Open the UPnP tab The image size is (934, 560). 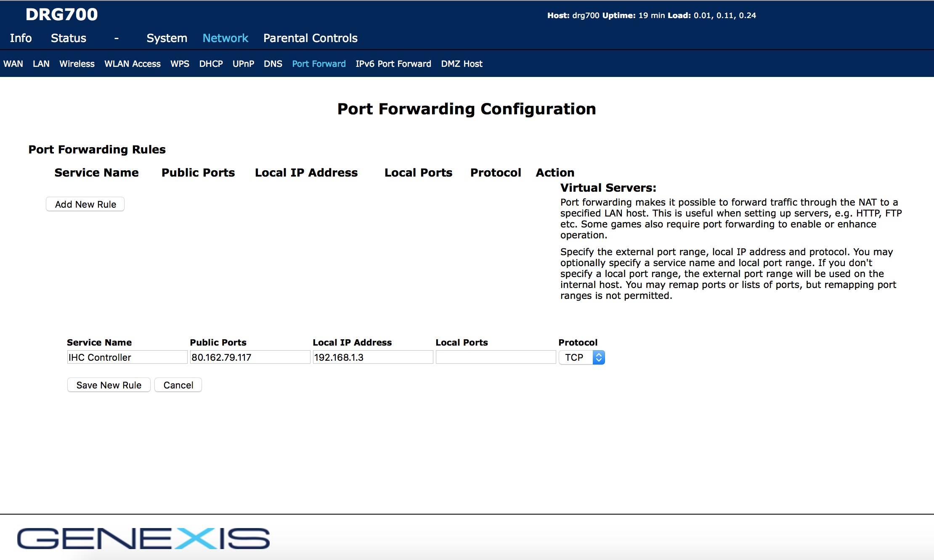243,64
